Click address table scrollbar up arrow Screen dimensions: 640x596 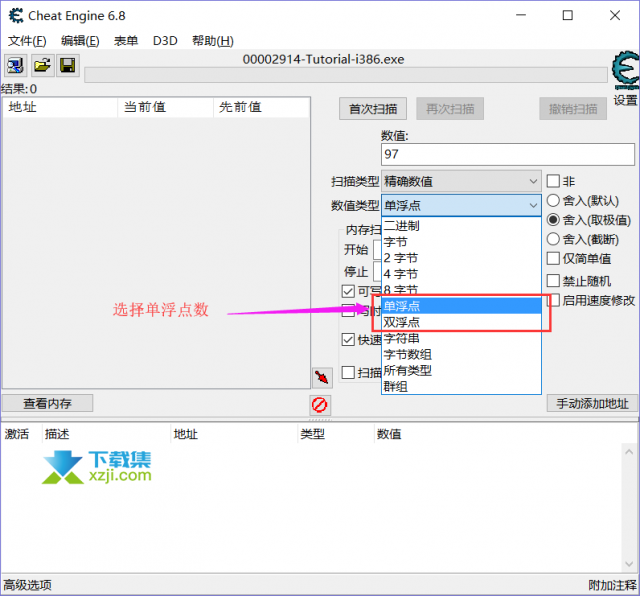pos(629,452)
